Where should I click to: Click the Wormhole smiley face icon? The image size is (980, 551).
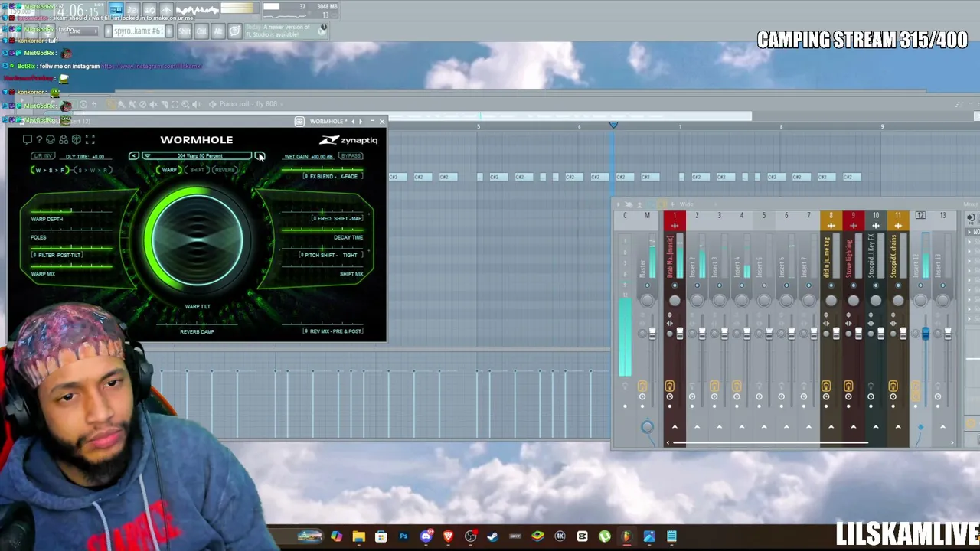51,139
